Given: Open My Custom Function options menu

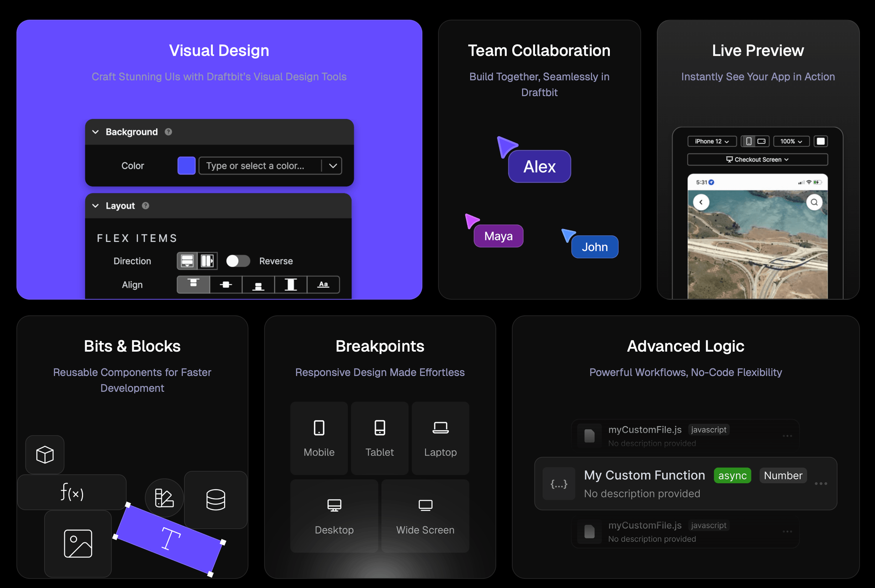Looking at the screenshot, I should pos(821,484).
